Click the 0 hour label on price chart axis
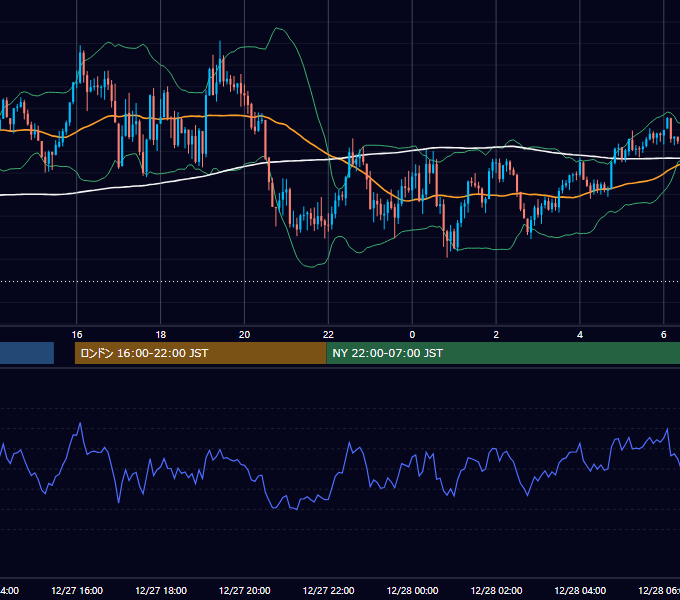Screen dimensions: 680x600 (x=412, y=335)
